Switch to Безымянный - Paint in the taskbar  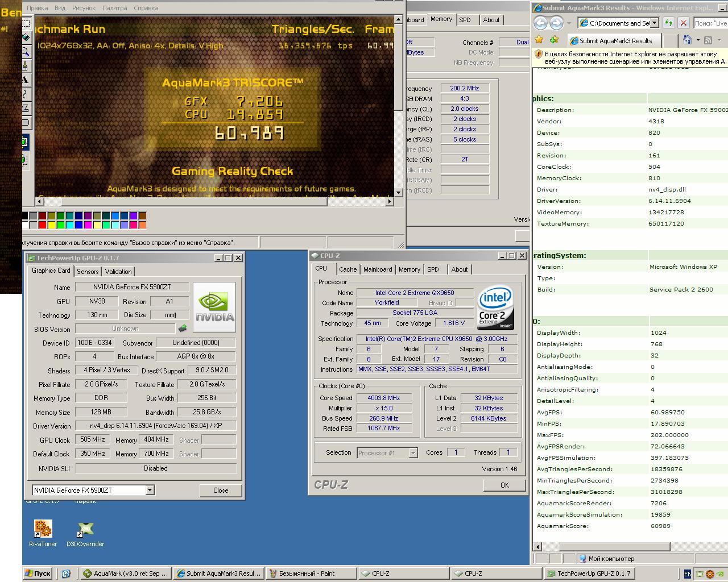[x=311, y=573]
